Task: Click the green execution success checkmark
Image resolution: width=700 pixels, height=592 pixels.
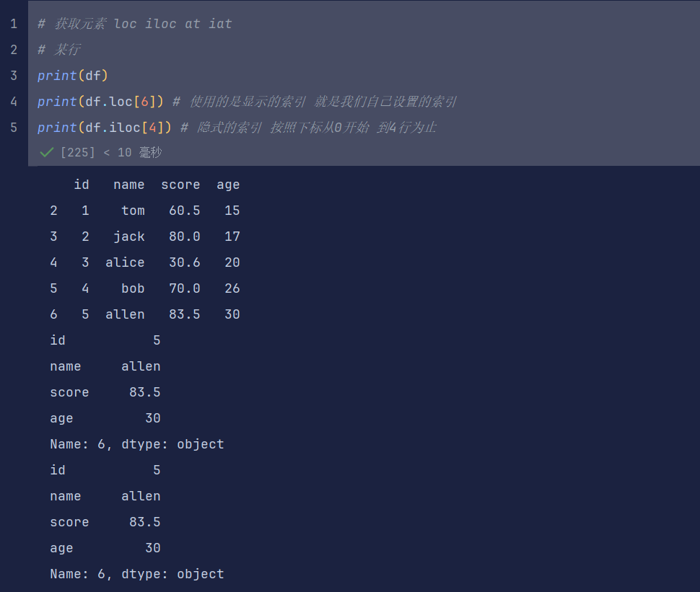Action: click(46, 152)
